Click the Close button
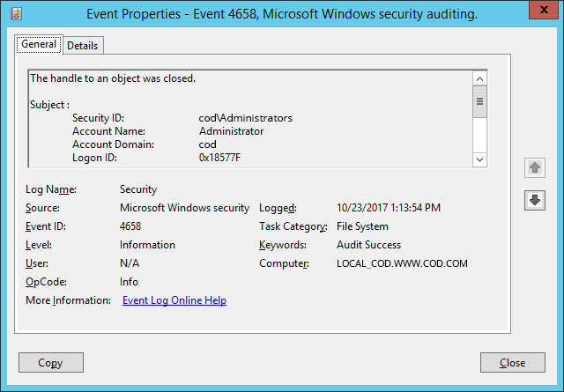Image resolution: width=564 pixels, height=392 pixels. point(513,363)
